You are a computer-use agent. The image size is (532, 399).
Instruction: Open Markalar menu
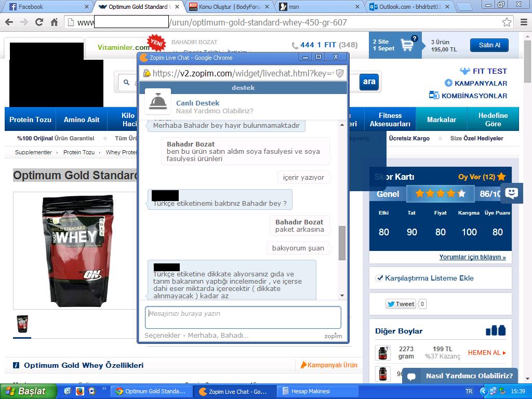[442, 119]
